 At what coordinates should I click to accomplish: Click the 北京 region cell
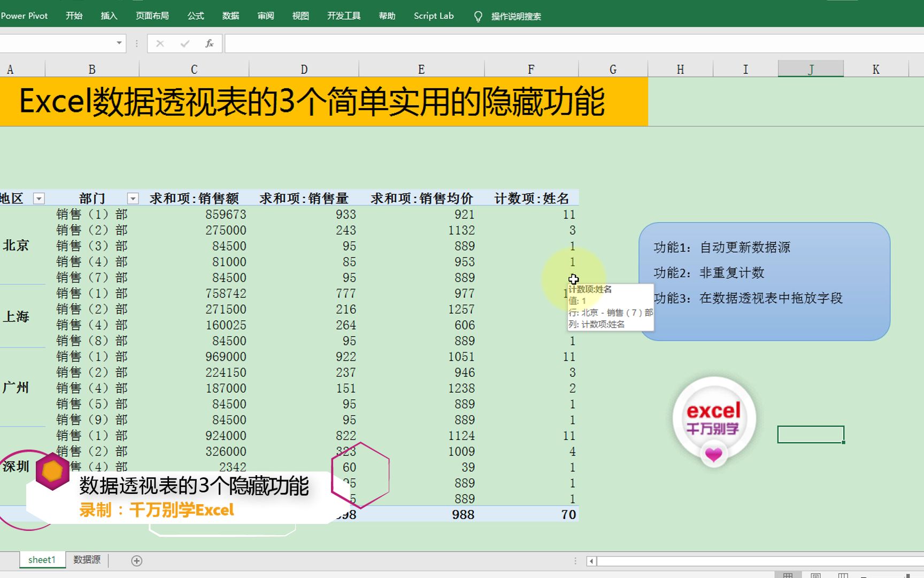16,246
